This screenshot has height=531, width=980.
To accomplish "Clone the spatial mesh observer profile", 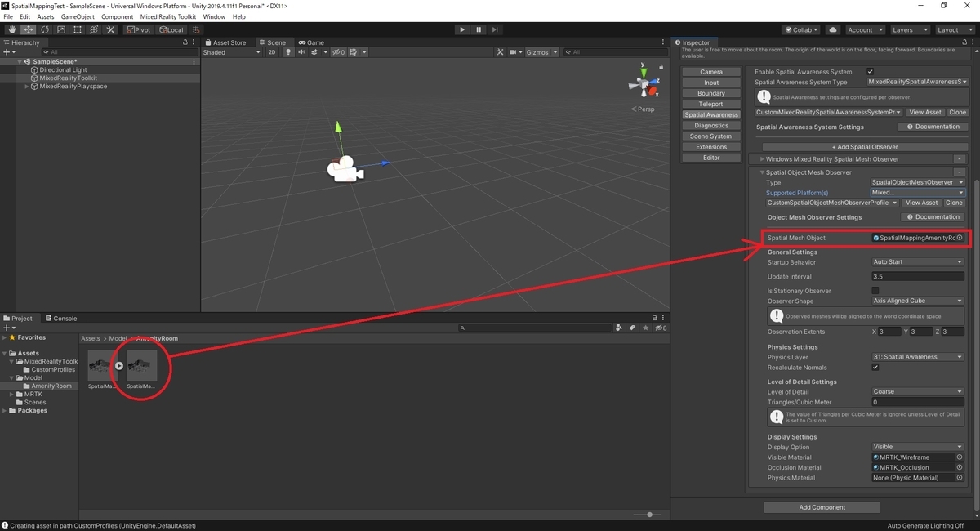I will tap(955, 203).
